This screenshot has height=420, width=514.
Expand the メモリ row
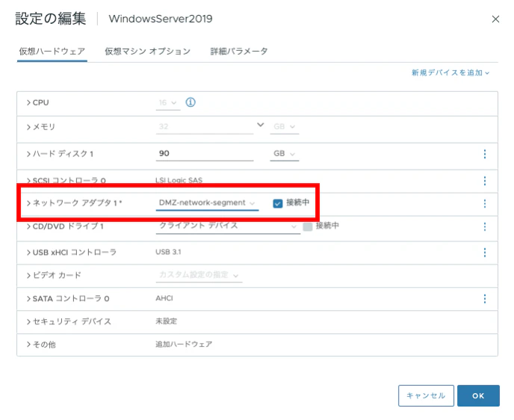click(28, 127)
